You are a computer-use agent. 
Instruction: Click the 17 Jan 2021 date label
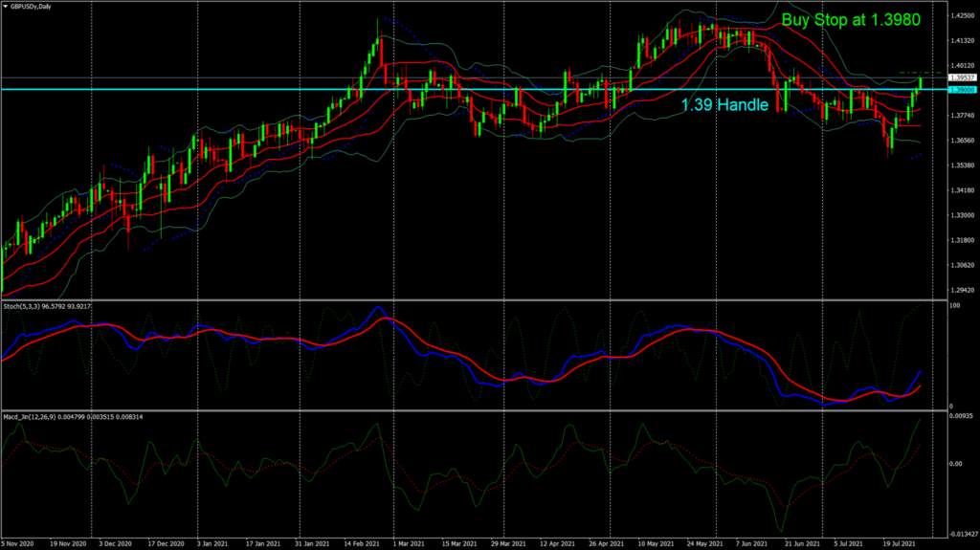point(263,543)
